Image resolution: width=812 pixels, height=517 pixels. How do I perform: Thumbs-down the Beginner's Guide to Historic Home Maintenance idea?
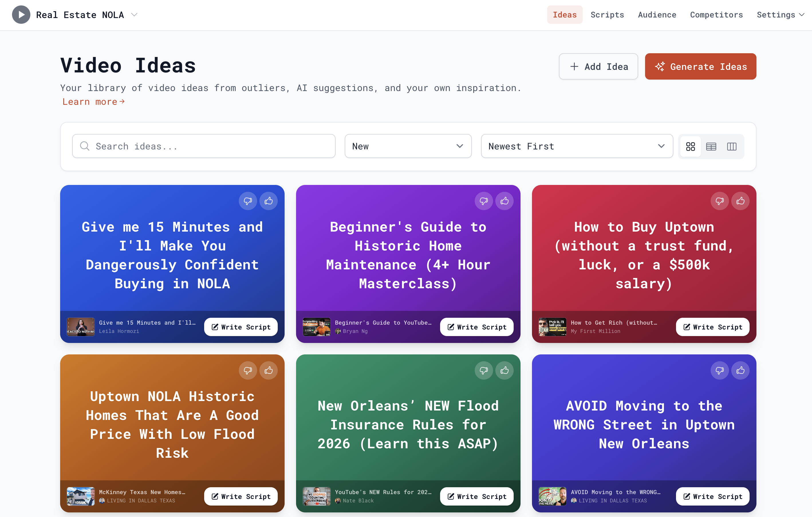(484, 201)
